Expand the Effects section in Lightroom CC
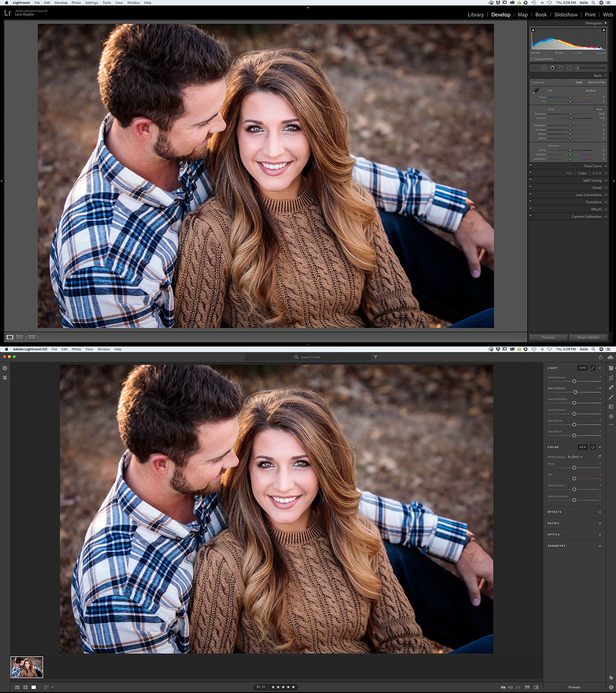The height and width of the screenshot is (693, 616). coord(574,512)
